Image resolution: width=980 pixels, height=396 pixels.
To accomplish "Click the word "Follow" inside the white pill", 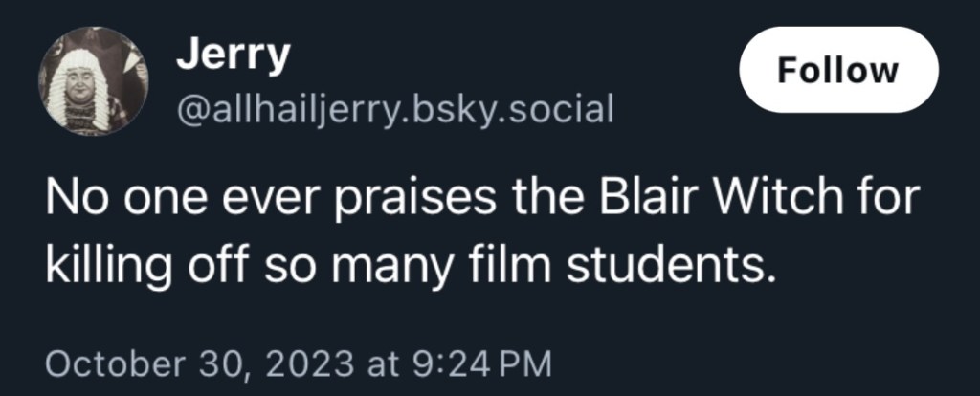I will (x=838, y=71).
